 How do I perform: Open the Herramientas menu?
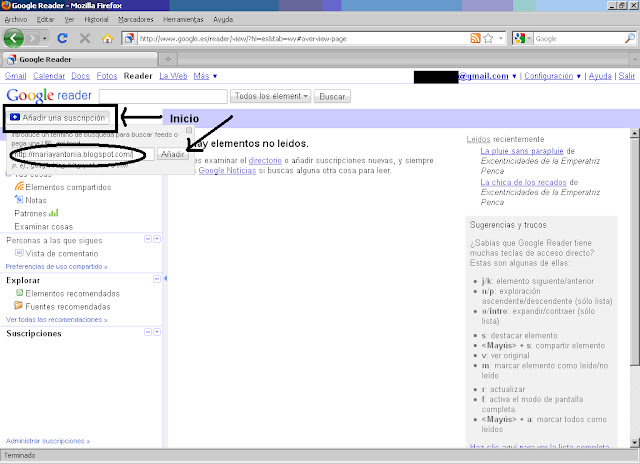tap(183, 19)
